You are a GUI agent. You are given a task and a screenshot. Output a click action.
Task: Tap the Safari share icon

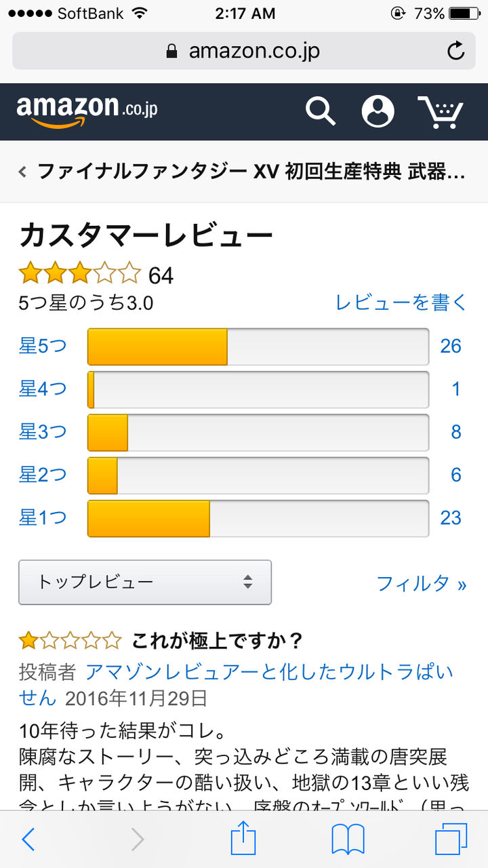tap(243, 840)
